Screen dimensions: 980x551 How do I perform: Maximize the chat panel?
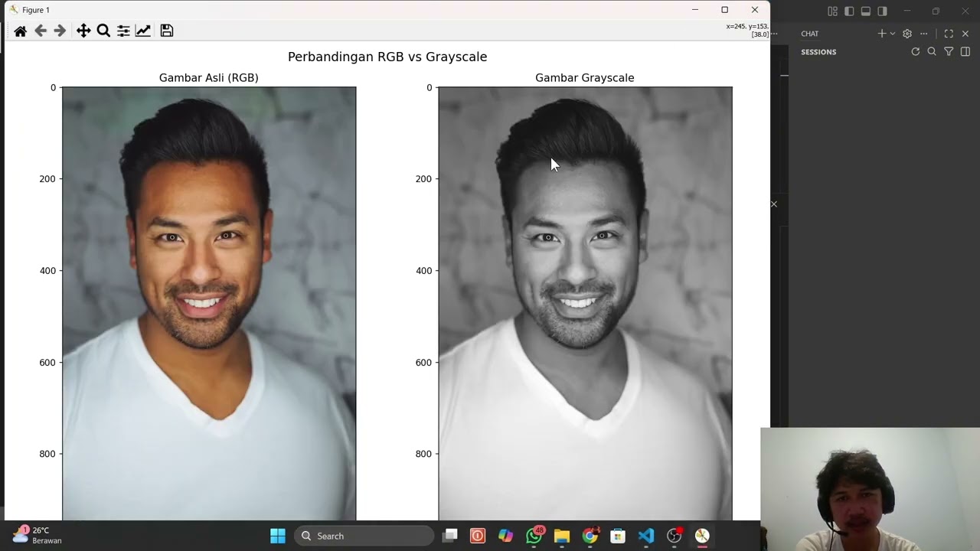tap(949, 34)
